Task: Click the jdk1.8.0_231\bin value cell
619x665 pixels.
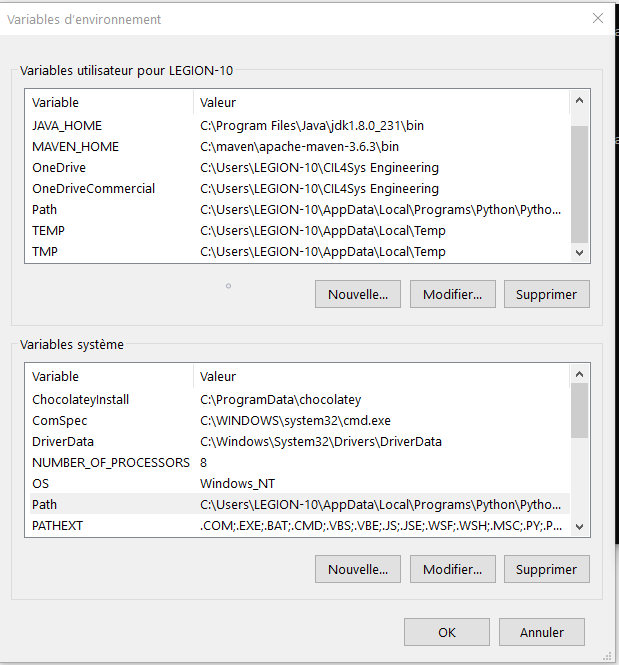Action: 312,126
